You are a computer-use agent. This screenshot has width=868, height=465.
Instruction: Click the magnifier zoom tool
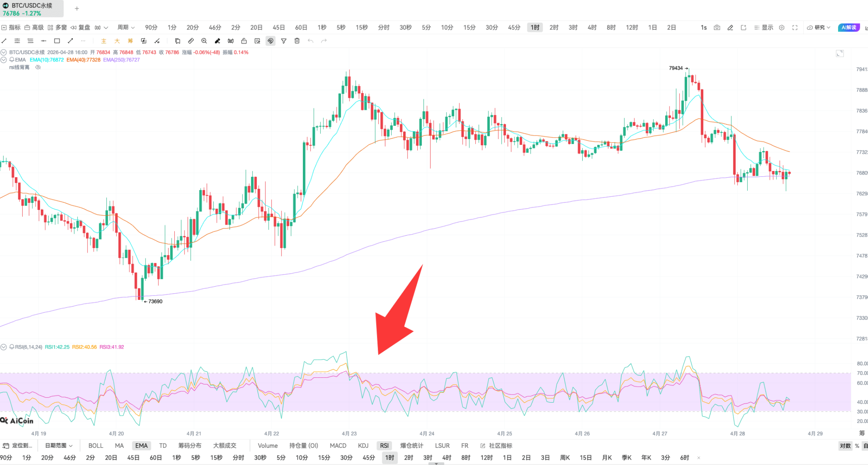point(204,41)
